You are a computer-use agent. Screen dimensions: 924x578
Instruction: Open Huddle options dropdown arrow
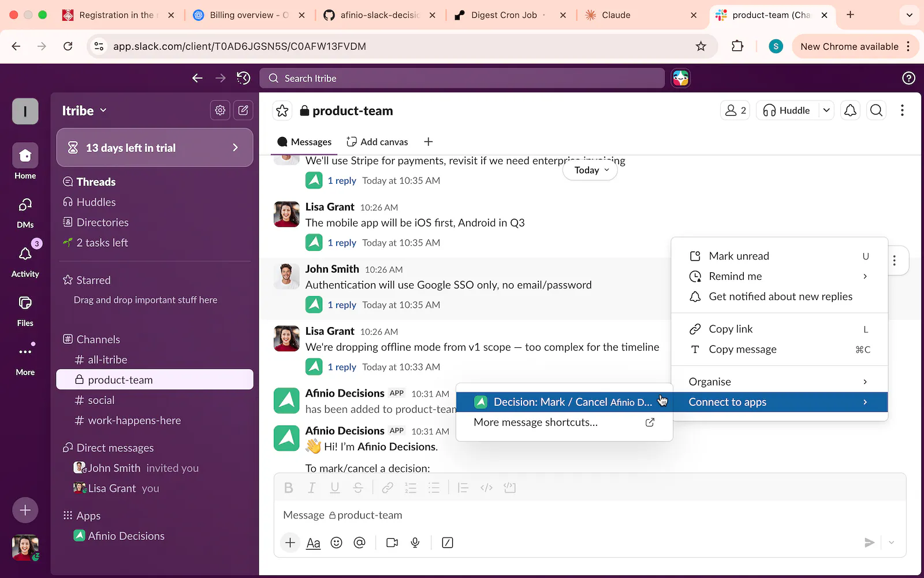[x=826, y=110]
